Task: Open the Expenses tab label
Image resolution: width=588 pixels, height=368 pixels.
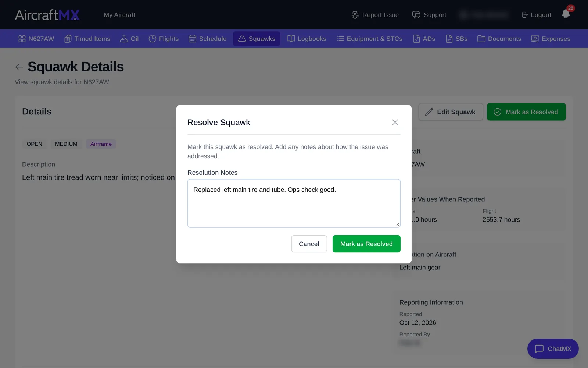Action: [556, 39]
